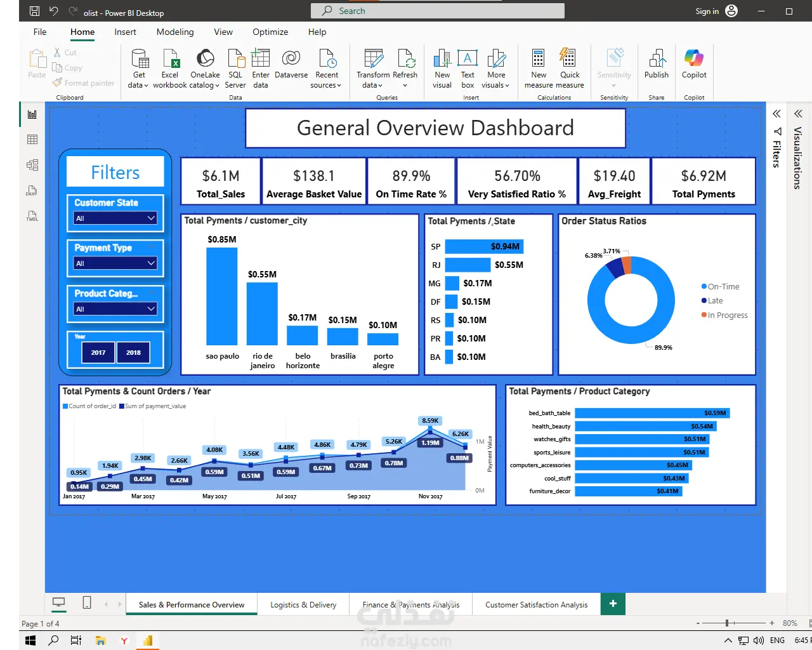Expand the Visualizations pane
The width and height of the screenshot is (812, 650).
(798, 114)
